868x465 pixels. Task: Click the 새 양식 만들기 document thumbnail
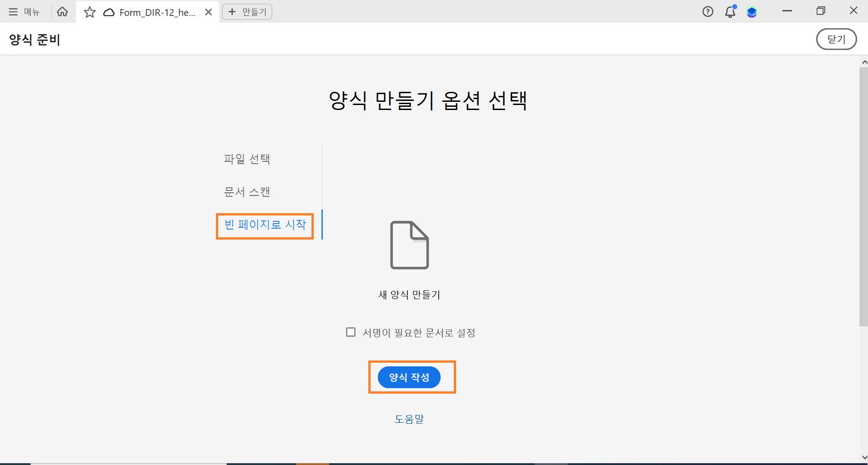coord(409,245)
